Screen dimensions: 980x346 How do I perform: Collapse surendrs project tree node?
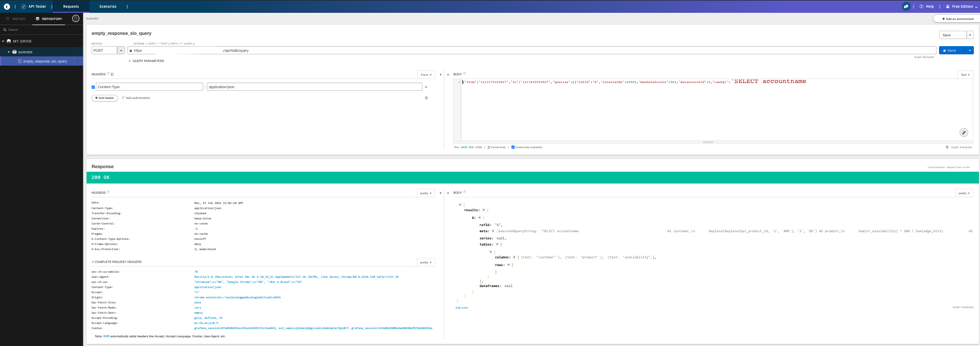tap(9, 52)
